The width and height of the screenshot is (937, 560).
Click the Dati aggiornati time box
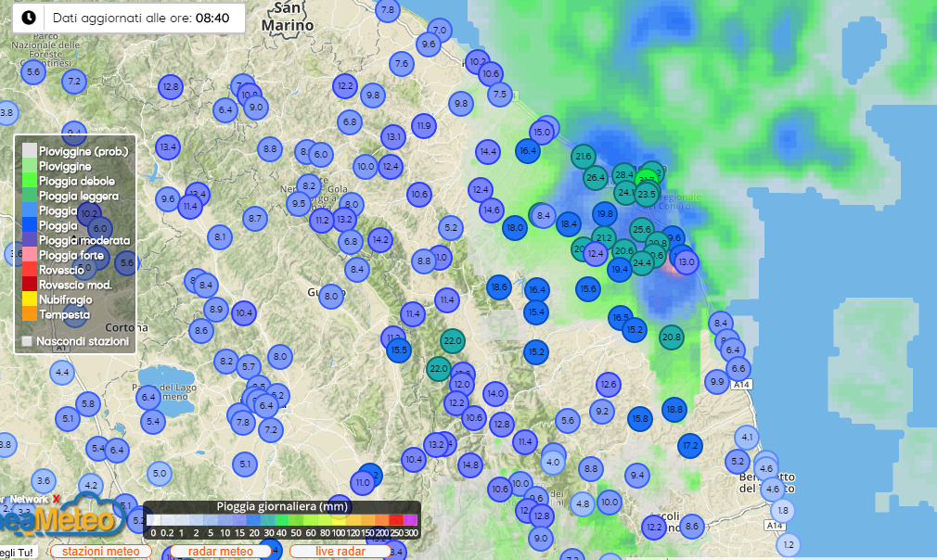tap(129, 18)
